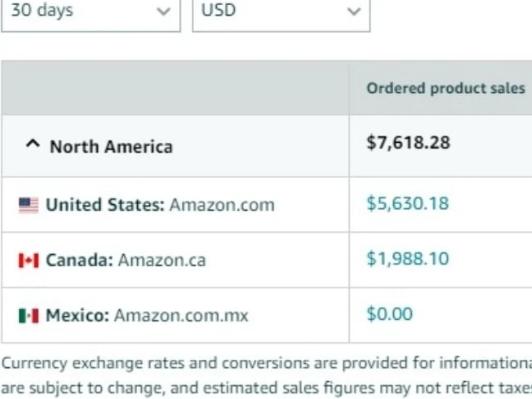The height and width of the screenshot is (399, 532).
Task: Open the $1,988.10 Canada sales link
Action: pos(408,259)
